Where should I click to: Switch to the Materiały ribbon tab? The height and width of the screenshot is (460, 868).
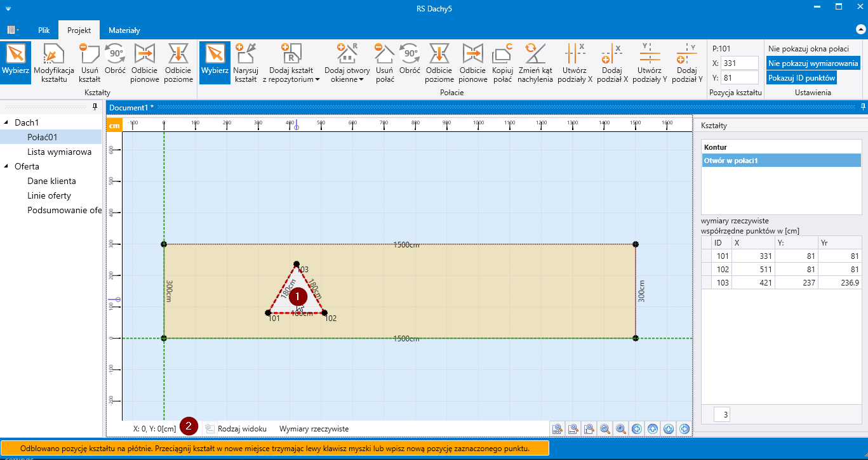[x=124, y=30]
